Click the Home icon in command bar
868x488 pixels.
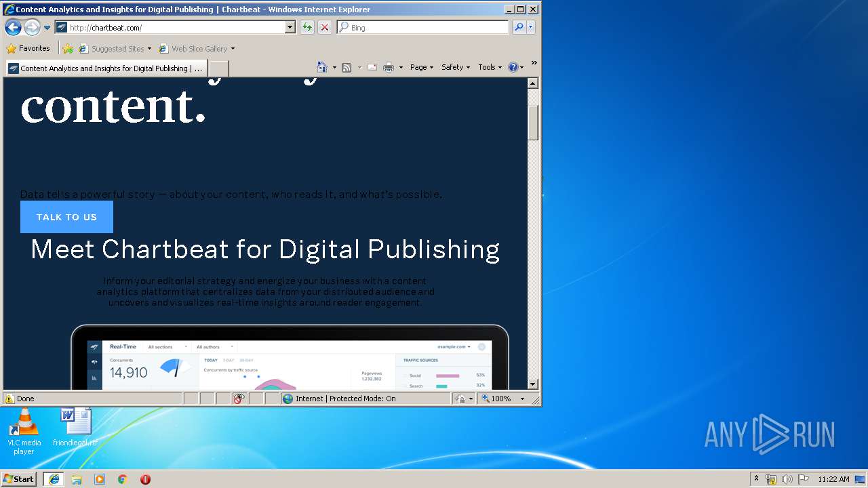[x=322, y=67]
